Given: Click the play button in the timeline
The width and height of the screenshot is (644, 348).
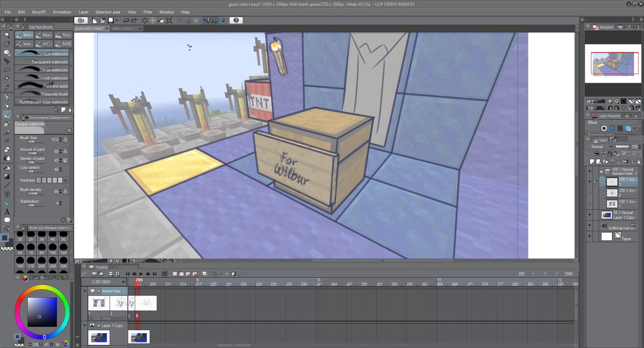Looking at the screenshot, I should tap(141, 273).
